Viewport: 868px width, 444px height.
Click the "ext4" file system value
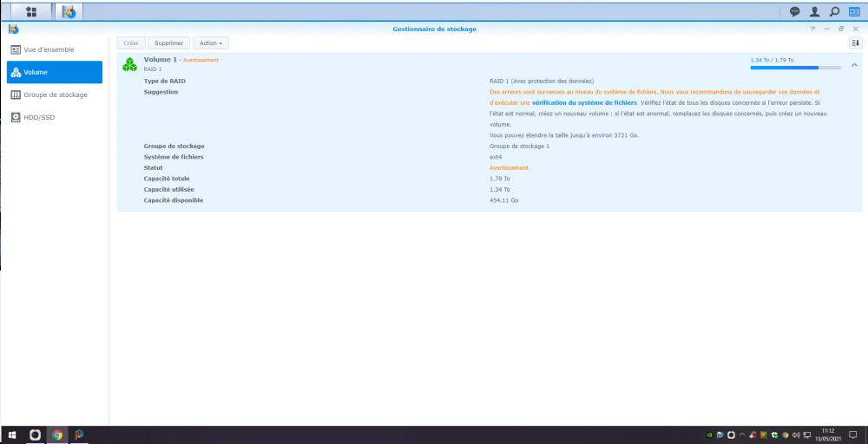point(496,157)
